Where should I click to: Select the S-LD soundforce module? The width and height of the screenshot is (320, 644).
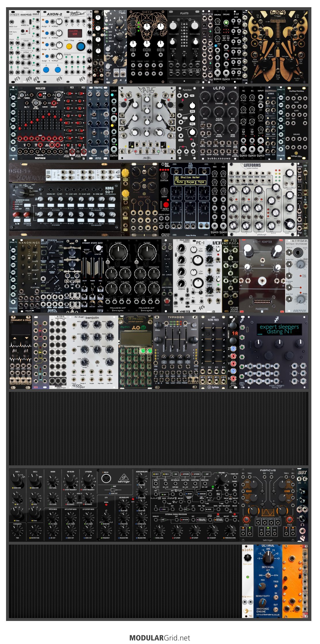236,47
